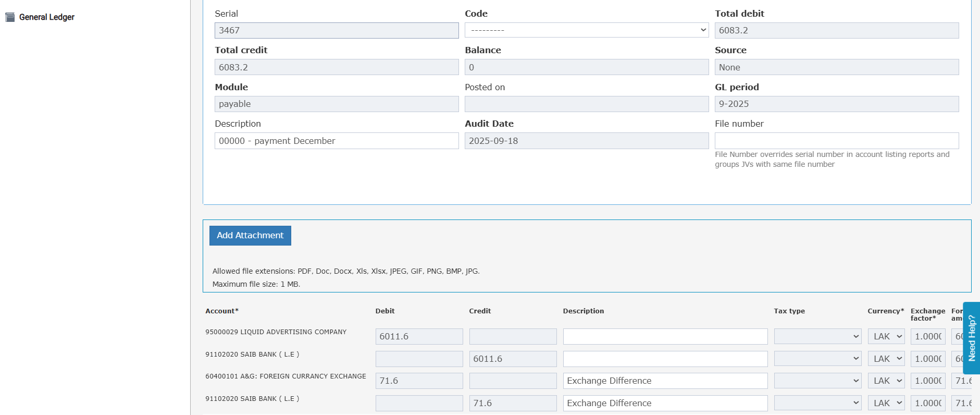Click Exchange factor of LIQUID ADVERTISING row
980x415 pixels.
click(928, 336)
